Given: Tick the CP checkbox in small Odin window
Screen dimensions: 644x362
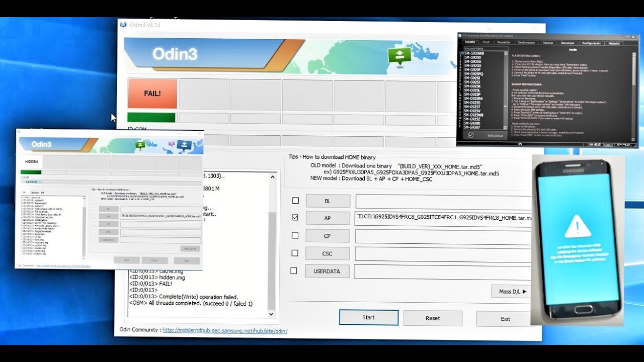Looking at the screenshot, I should pos(94,224).
